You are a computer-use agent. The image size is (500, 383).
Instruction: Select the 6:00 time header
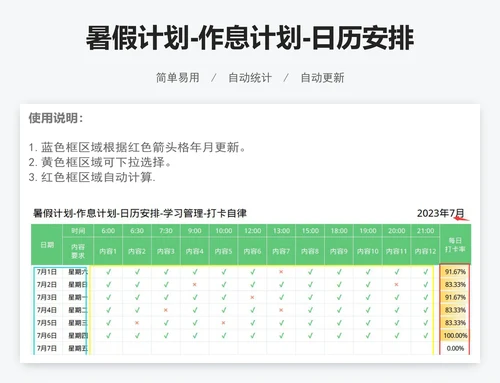point(108,231)
